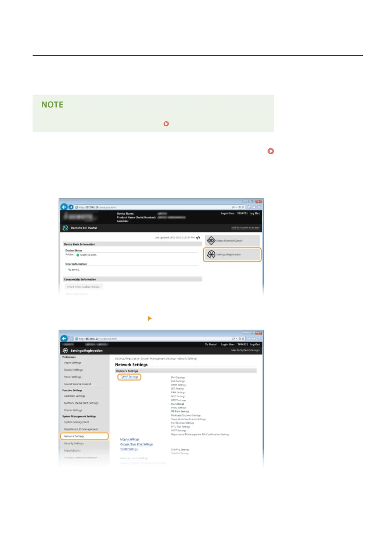Click the SNMP Settings link

point(129,449)
